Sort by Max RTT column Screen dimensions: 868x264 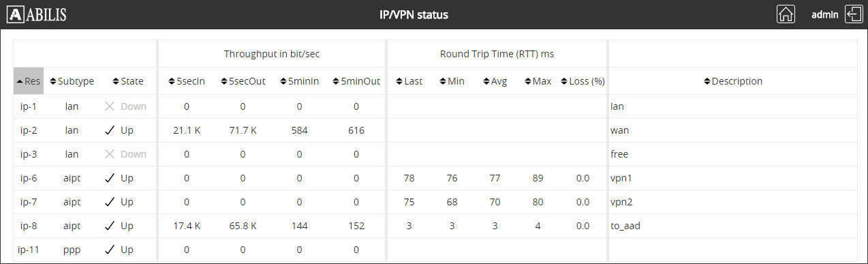538,81
